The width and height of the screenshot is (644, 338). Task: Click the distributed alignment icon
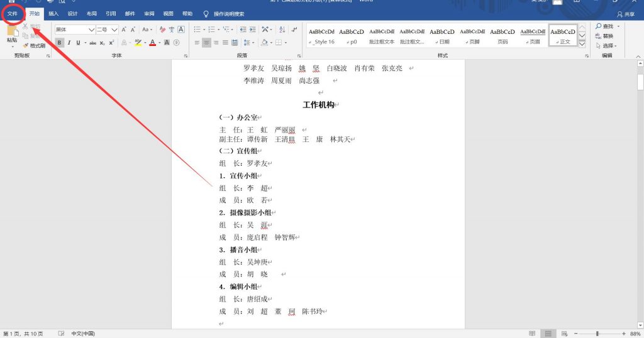pyautogui.click(x=235, y=42)
